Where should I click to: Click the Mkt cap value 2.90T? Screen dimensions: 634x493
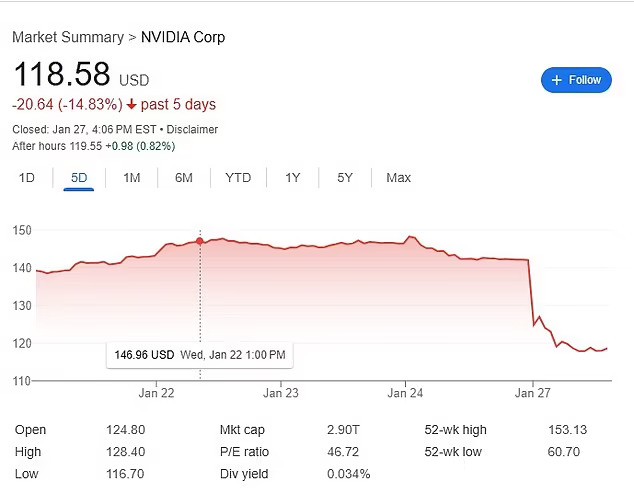coord(343,430)
